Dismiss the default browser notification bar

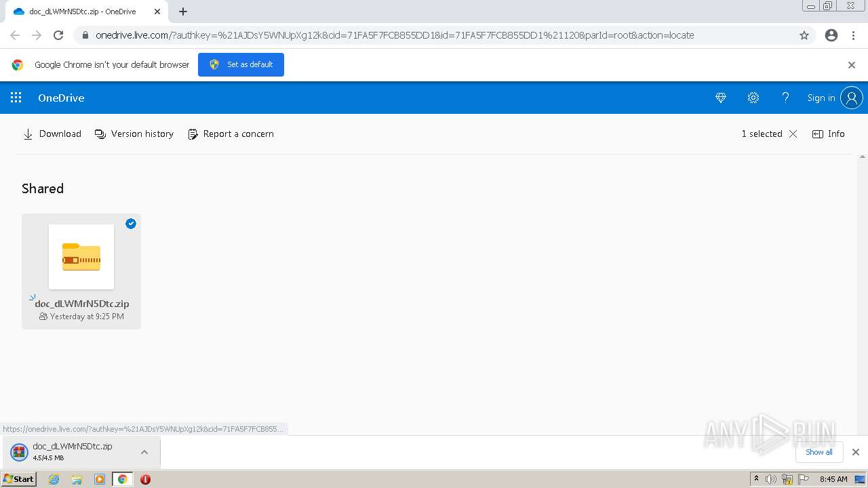point(852,65)
